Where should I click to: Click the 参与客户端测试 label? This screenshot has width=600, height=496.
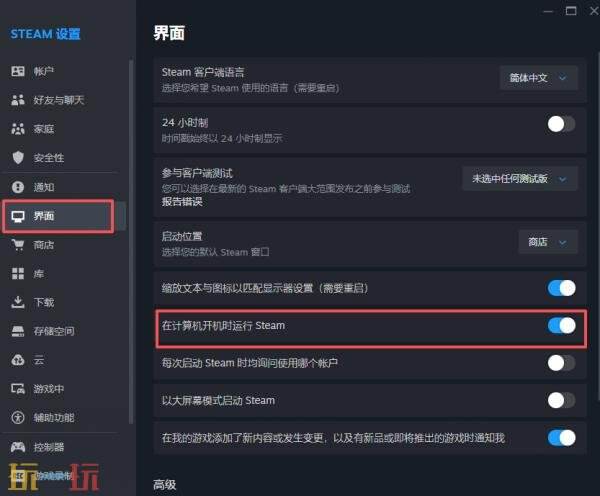(x=197, y=173)
